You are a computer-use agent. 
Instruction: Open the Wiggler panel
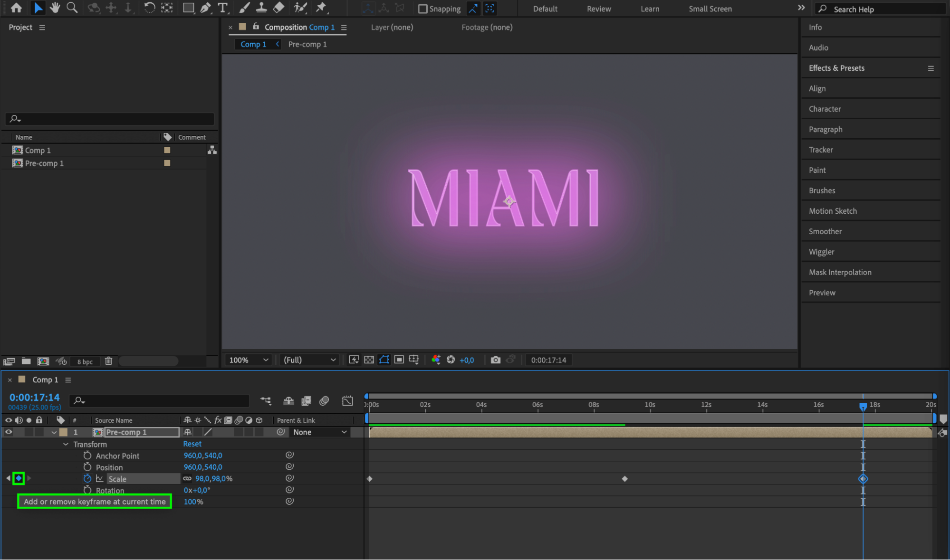pos(821,252)
